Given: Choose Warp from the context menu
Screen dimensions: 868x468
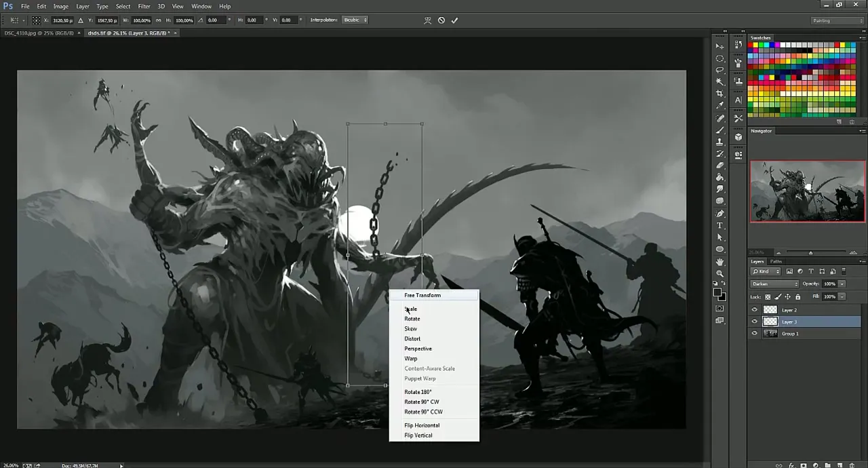Looking at the screenshot, I should 411,359.
